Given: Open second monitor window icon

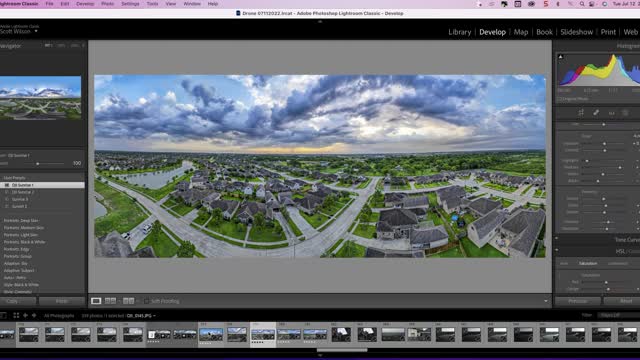Looking at the screenshot, I should 3,316.
